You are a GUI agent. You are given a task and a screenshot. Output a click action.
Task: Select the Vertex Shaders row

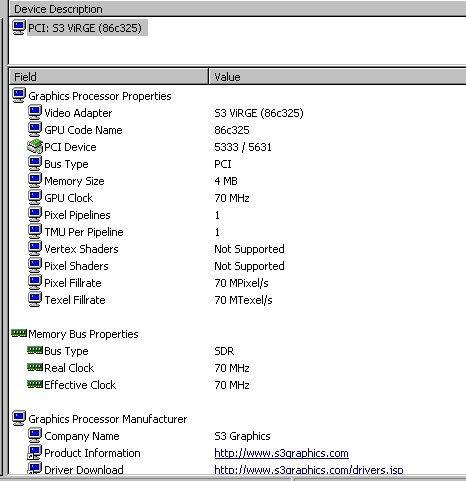tap(238, 249)
